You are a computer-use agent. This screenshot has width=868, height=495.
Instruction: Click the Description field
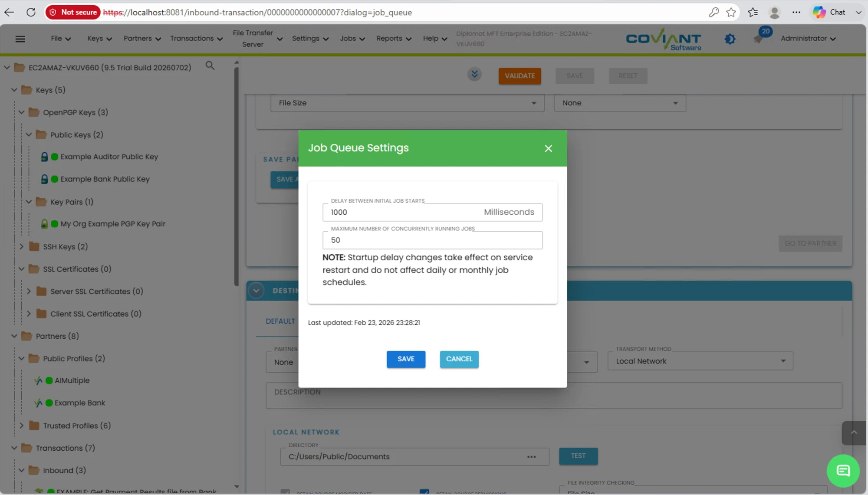(554, 396)
